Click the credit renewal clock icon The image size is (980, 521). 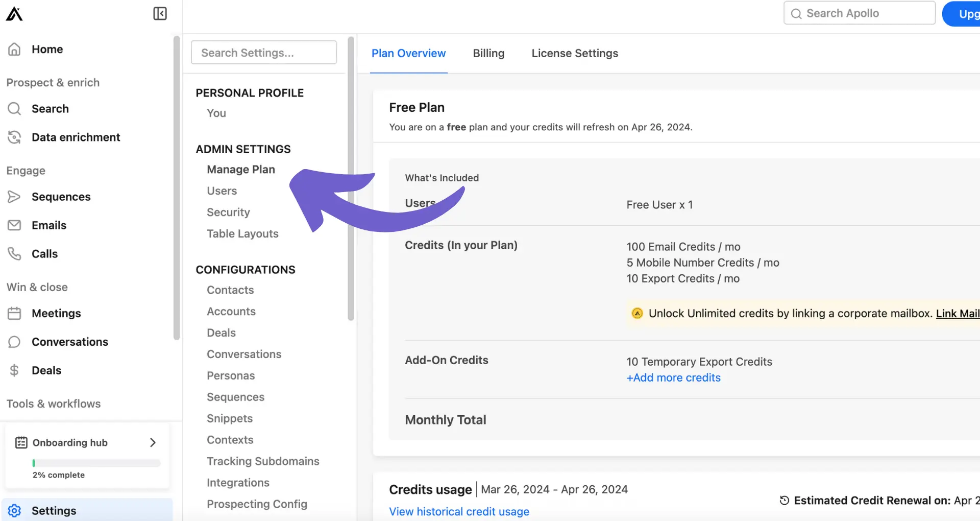click(785, 501)
